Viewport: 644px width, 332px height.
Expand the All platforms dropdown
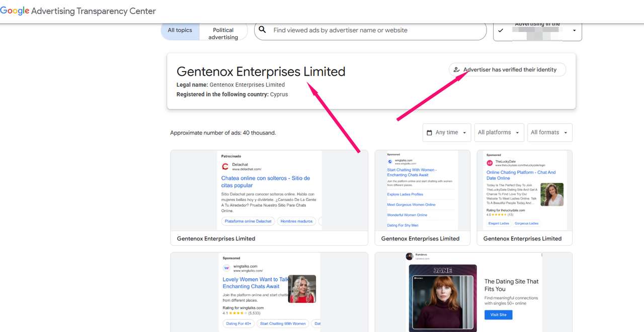pos(498,132)
